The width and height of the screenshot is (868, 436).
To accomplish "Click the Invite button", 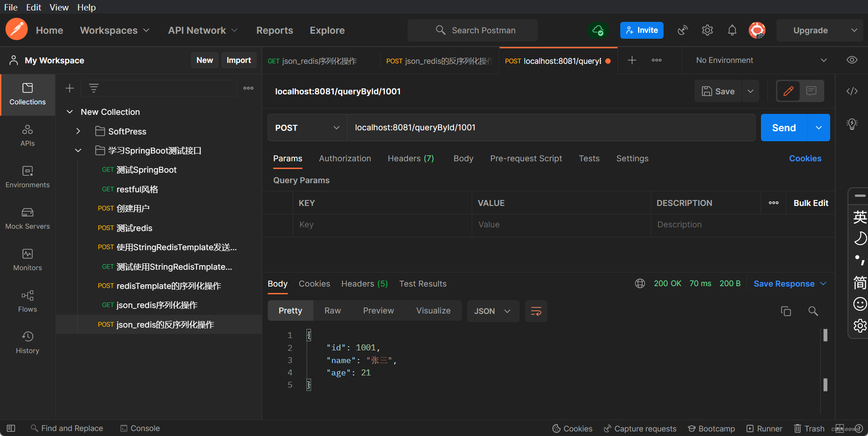I will [642, 31].
